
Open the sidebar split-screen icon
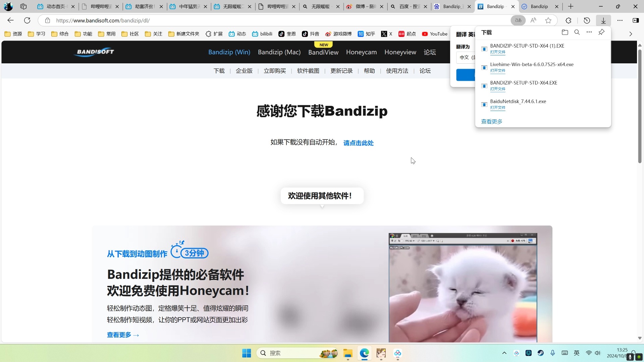636,20
